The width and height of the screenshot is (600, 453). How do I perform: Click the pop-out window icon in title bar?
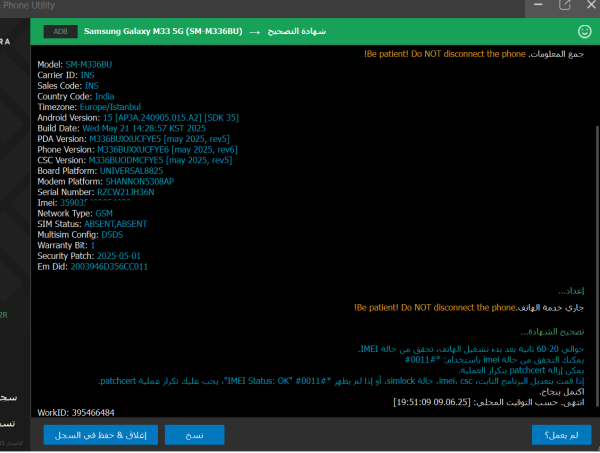[564, 5]
